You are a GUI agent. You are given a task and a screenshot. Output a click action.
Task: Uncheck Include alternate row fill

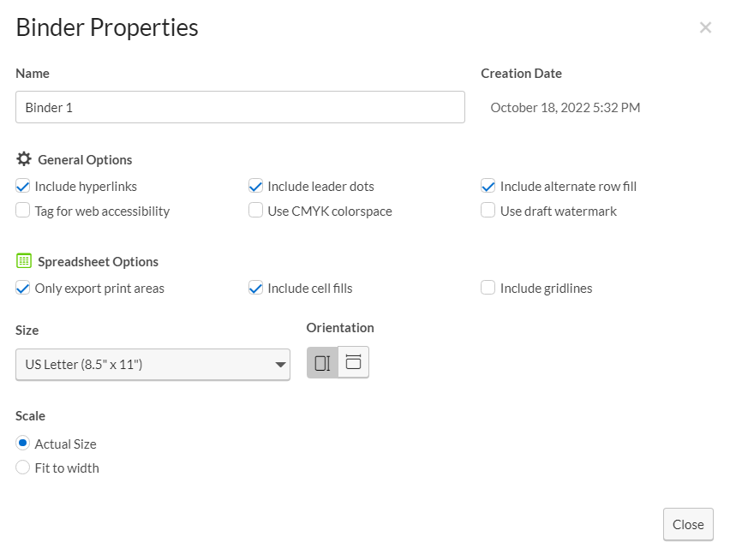[488, 186]
